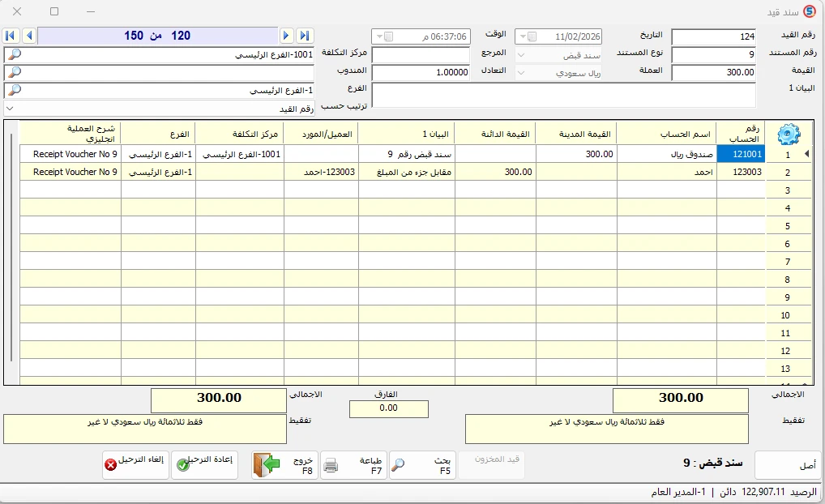
Task: Click statement cell مقابل جزء من المبلغ
Action: (x=406, y=172)
